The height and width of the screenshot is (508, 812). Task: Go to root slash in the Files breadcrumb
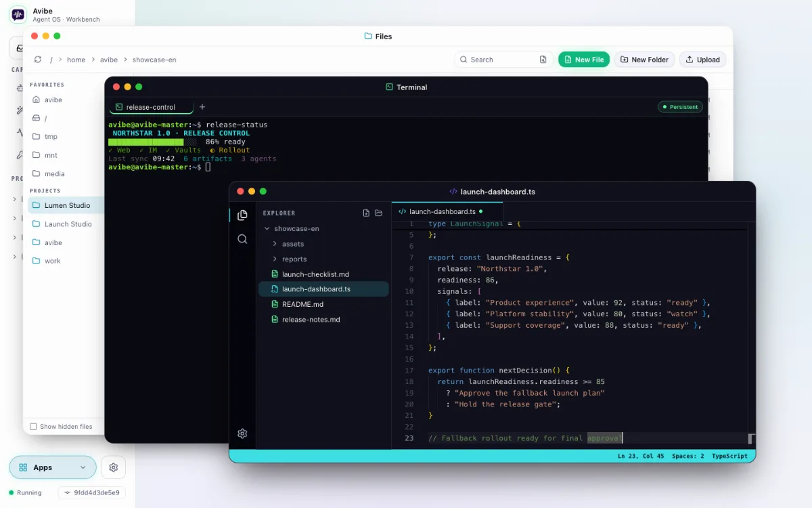(51, 60)
